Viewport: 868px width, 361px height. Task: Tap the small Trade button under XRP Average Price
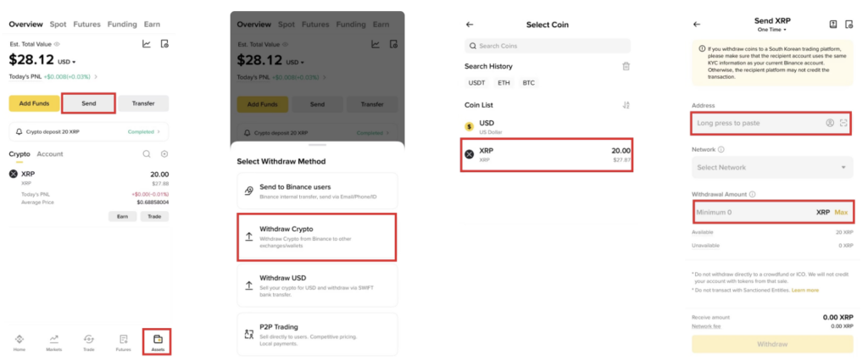click(x=154, y=216)
